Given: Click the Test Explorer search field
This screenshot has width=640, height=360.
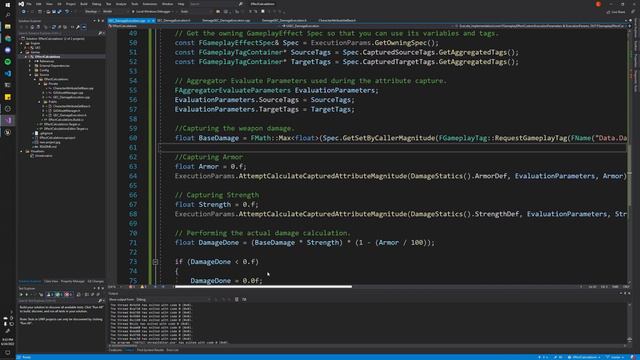Looking at the screenshot, I should pos(60,301).
